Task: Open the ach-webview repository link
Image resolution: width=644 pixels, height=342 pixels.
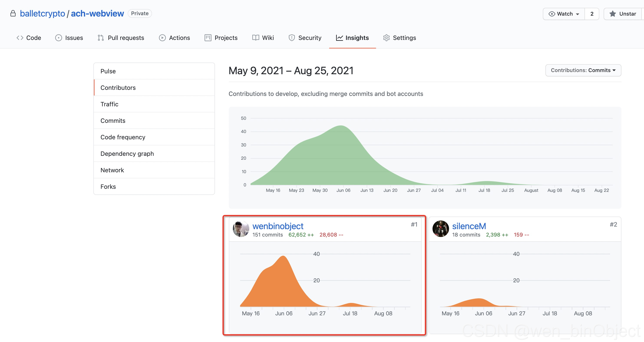Action: 97,13
